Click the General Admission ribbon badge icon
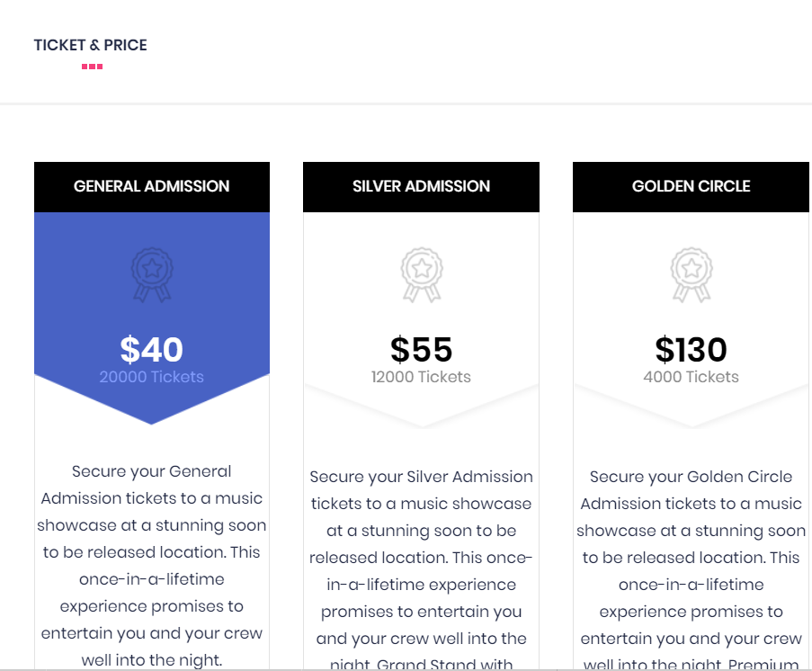This screenshot has width=812, height=671. click(152, 274)
